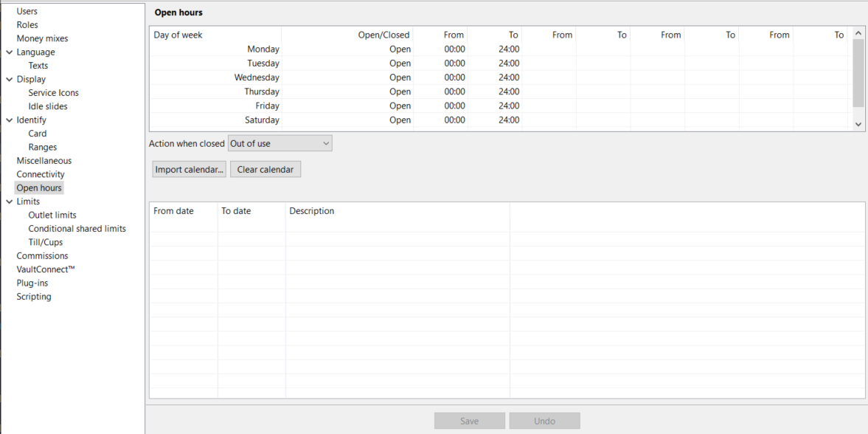The height and width of the screenshot is (434, 868).
Task: Save the open hours changes
Action: point(469,420)
